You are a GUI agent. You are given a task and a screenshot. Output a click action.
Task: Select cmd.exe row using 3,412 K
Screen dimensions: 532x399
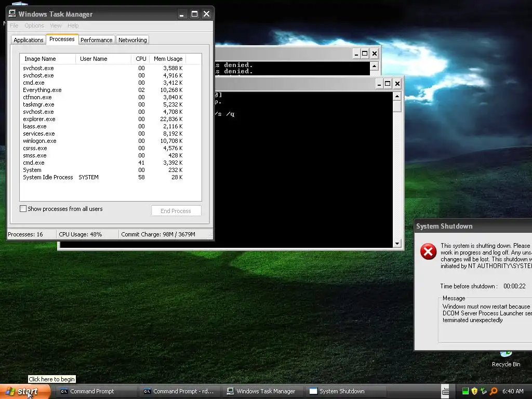point(103,83)
